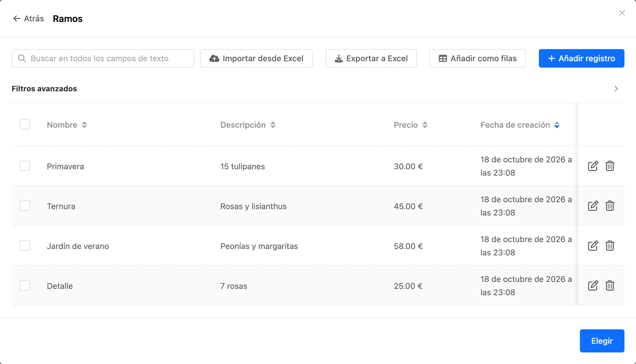Image resolution: width=636 pixels, height=364 pixels.
Task: Delete the Ternura record
Action: 610,206
